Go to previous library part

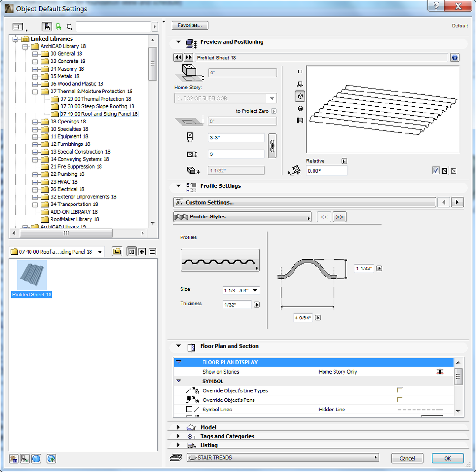(178, 57)
